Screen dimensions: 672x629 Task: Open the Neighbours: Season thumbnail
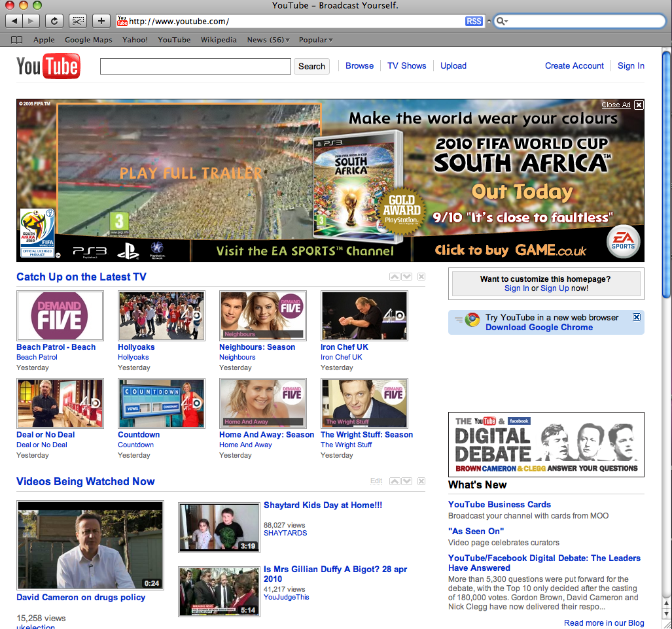[x=262, y=316]
